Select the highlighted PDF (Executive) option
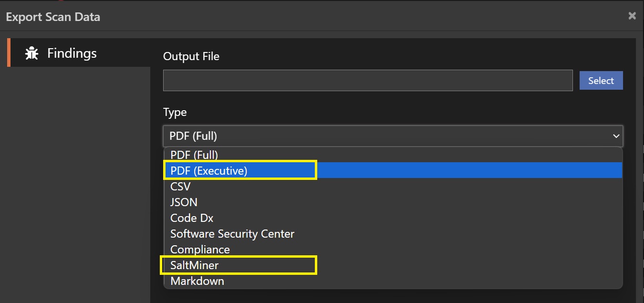The image size is (644, 303). [x=209, y=171]
